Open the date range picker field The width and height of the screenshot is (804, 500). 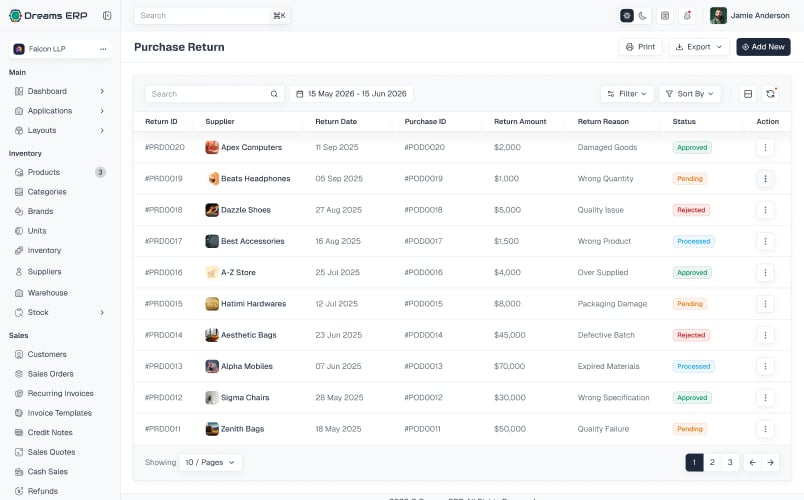(351, 94)
